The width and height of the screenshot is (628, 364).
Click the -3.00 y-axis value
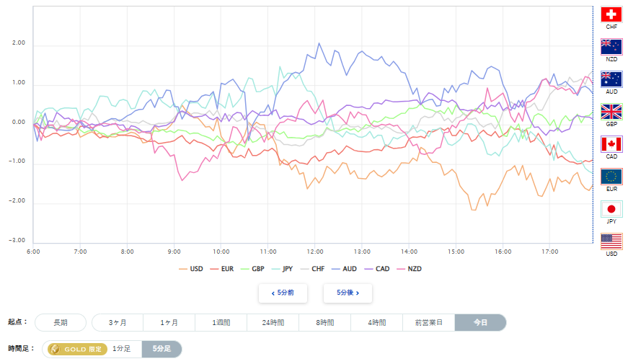(17, 240)
